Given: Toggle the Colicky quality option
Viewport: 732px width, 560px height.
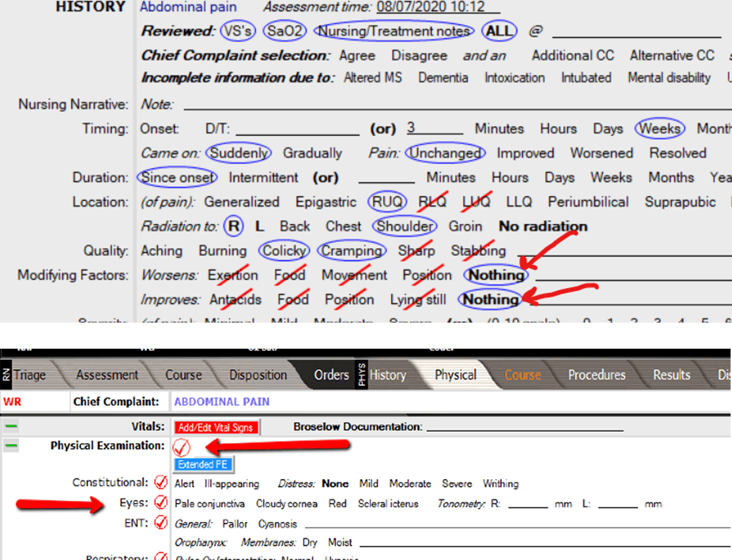Looking at the screenshot, I should tap(283, 251).
